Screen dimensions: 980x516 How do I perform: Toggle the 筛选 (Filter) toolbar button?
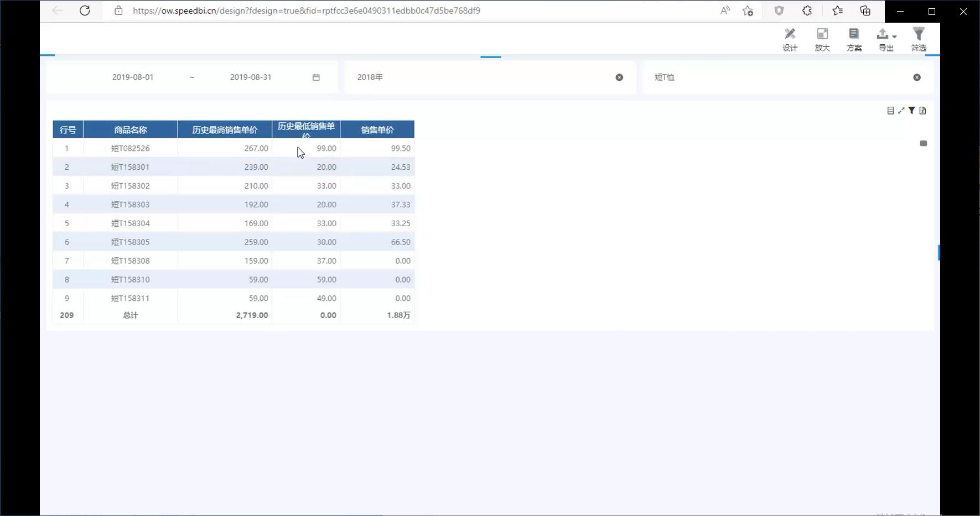coord(919,39)
